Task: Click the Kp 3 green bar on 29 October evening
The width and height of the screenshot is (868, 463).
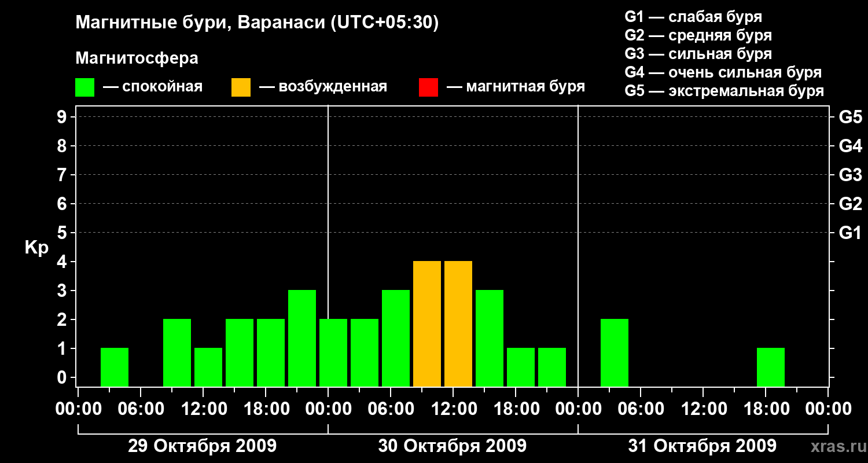Action: [302, 338]
